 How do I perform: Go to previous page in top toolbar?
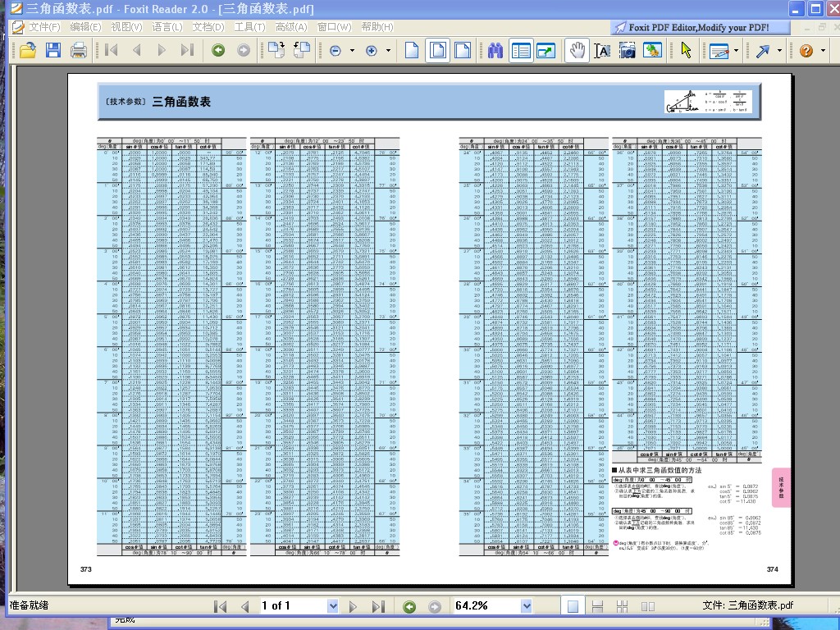(137, 50)
